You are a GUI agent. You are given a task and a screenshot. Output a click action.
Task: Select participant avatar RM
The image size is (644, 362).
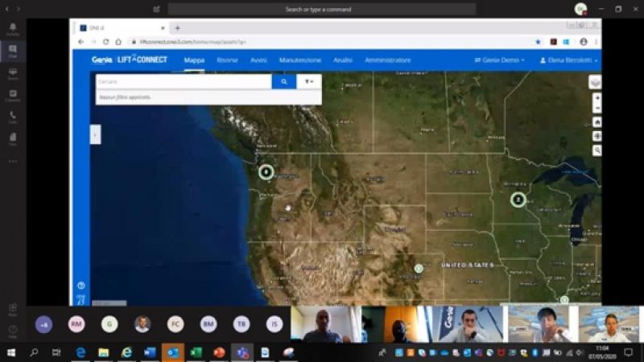pos(76,324)
